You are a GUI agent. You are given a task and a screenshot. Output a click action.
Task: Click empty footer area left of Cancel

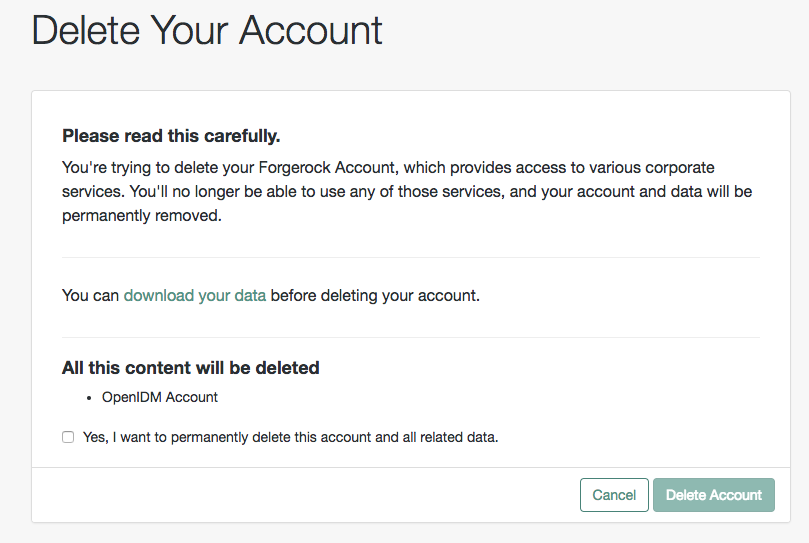(305, 495)
